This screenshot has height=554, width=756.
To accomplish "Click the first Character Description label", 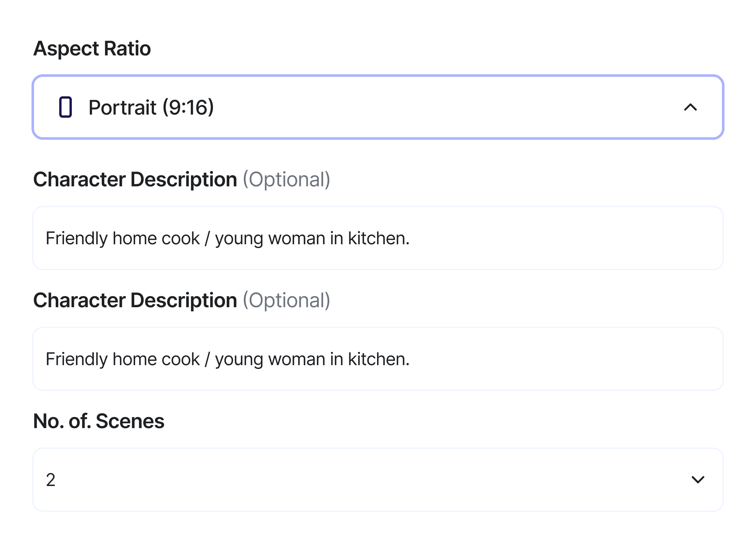I will (135, 179).
